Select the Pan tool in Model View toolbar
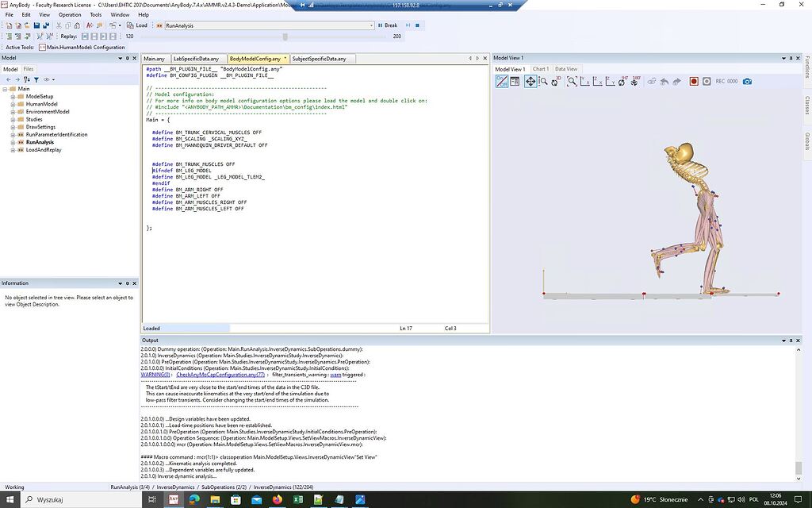This screenshot has height=508, width=812. coord(531,83)
